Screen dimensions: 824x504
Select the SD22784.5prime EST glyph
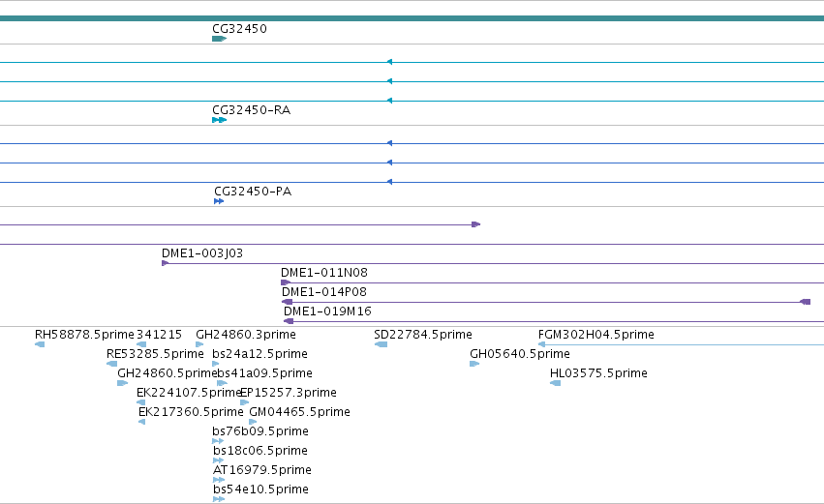381,345
